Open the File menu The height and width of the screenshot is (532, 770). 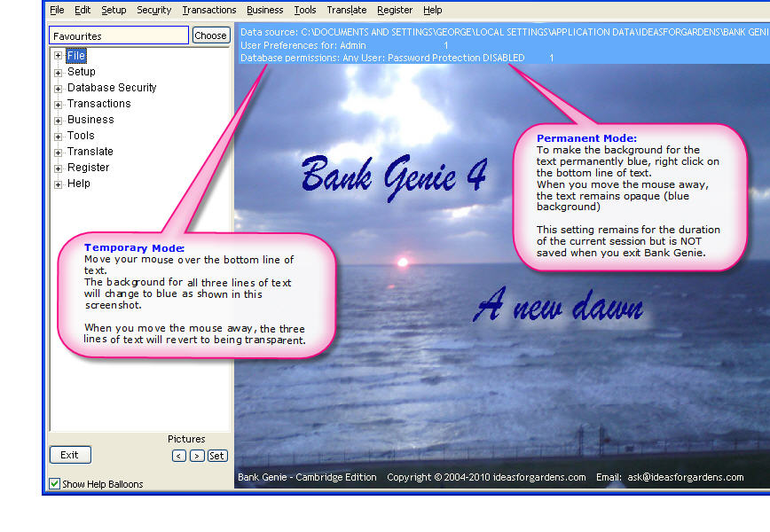click(57, 10)
